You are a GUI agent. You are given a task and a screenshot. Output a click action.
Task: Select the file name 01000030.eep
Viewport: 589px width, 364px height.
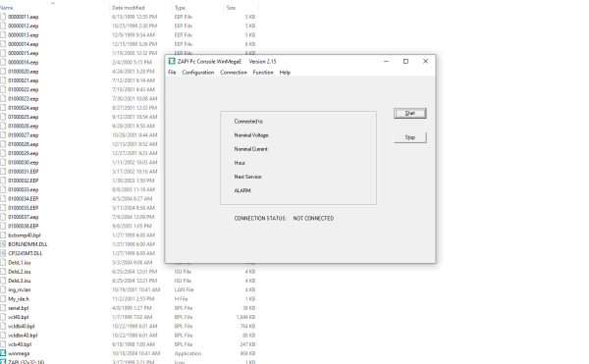pyautogui.click(x=24, y=163)
